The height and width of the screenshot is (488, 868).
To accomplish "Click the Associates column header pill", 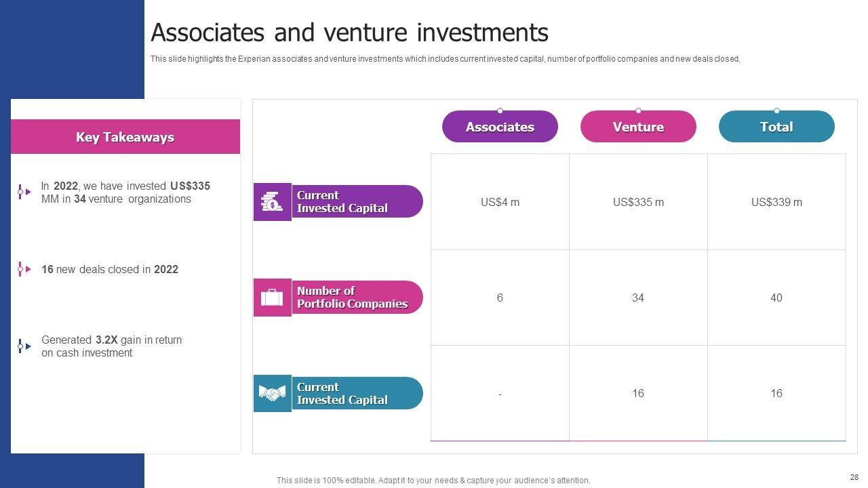I will pos(500,127).
